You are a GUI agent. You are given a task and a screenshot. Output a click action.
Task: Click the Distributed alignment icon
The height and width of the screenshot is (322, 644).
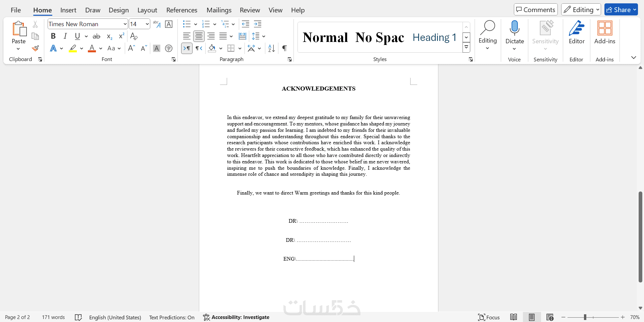(x=243, y=36)
